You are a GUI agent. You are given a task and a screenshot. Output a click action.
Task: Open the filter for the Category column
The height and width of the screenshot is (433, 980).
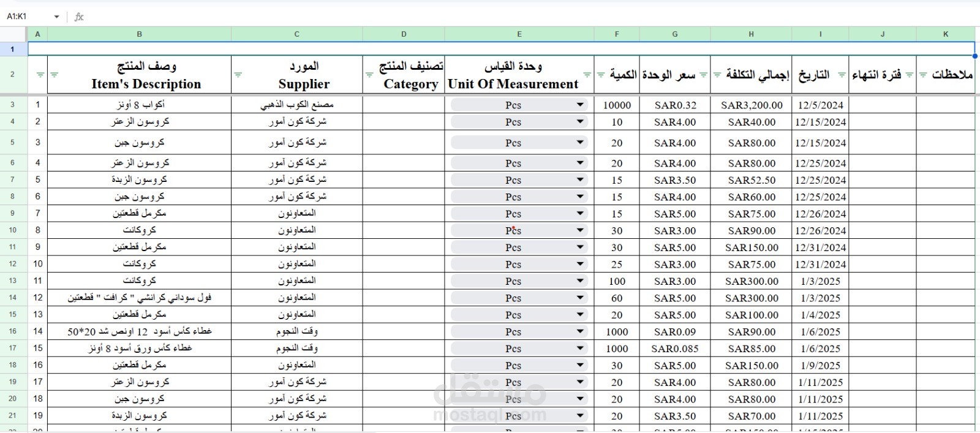(369, 75)
